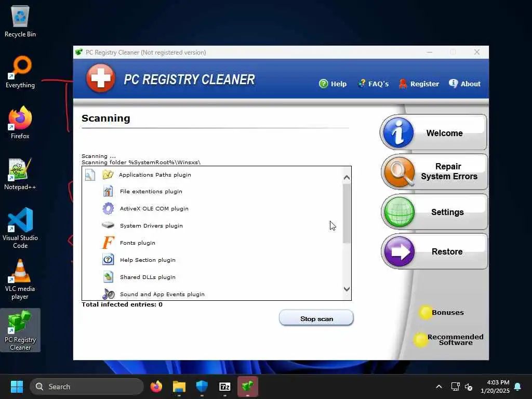Image resolution: width=532 pixels, height=399 pixels.
Task: Click the File extentions plugin icon
Action: pos(108,191)
